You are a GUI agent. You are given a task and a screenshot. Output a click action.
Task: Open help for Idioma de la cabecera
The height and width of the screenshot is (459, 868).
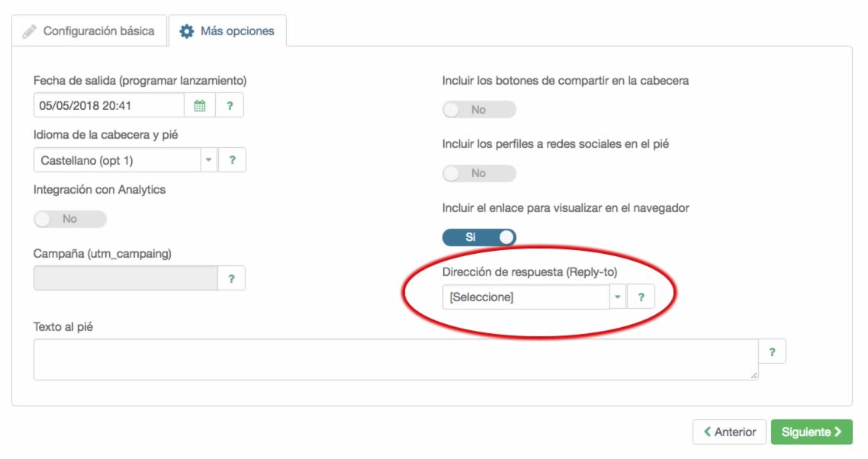(x=232, y=160)
